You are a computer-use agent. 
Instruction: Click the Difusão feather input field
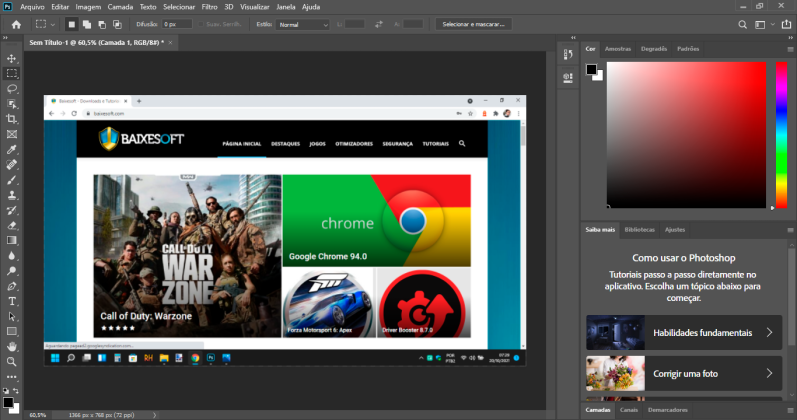(176, 24)
